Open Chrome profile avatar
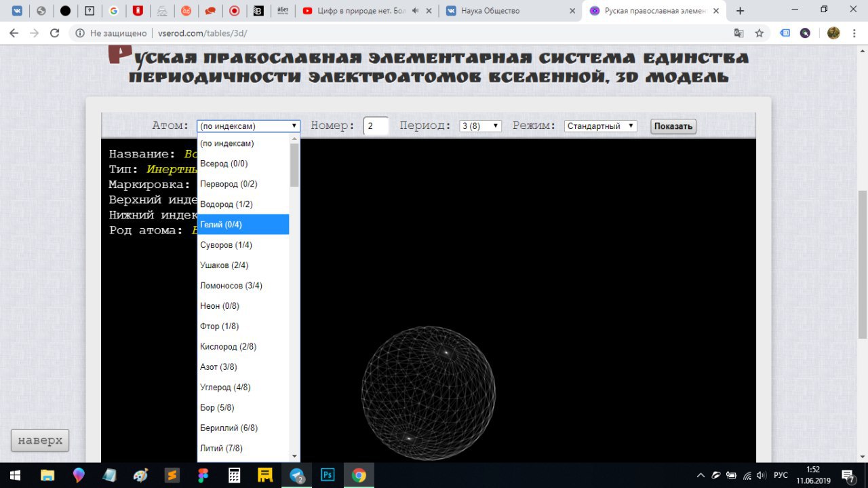The image size is (868, 488). 833,33
